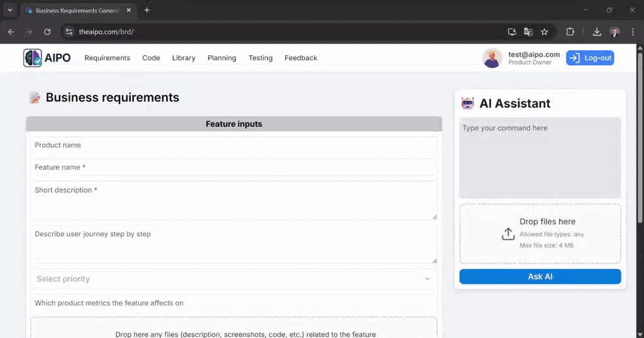
Task: Go back in the browser
Action: pos(11,31)
